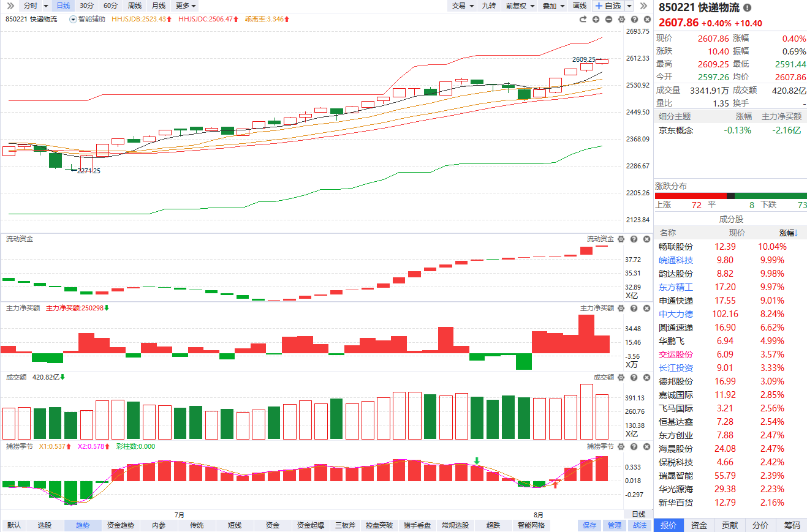Open main chart indicator settings gear
This screenshot has width=807, height=532.
pos(621,20)
